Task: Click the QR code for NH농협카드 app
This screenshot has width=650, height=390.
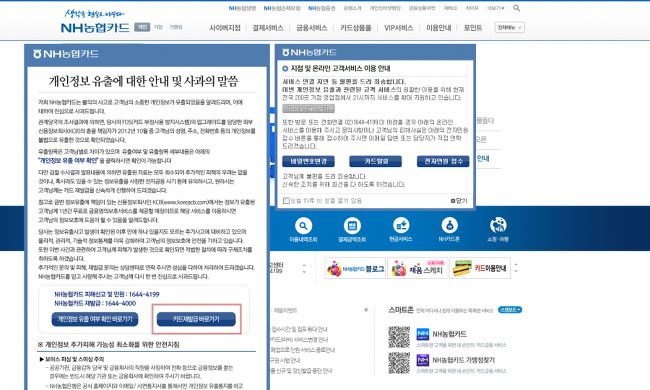Action: (x=399, y=337)
